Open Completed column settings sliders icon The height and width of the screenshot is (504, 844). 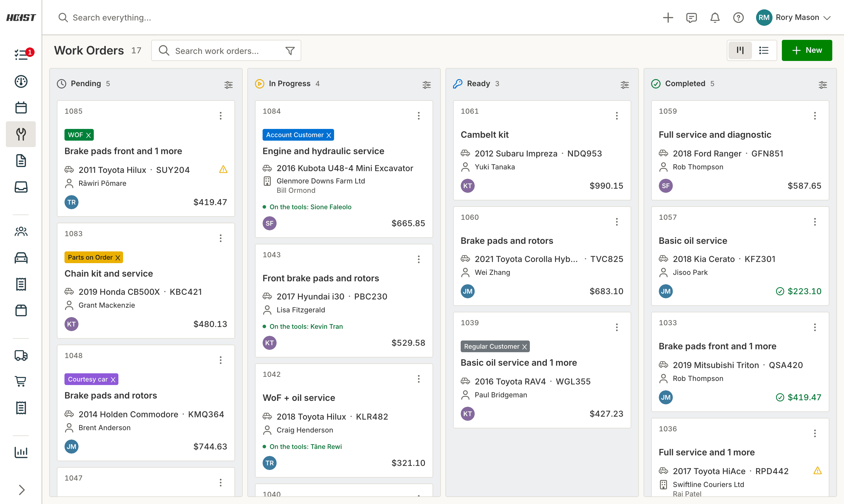coord(823,85)
